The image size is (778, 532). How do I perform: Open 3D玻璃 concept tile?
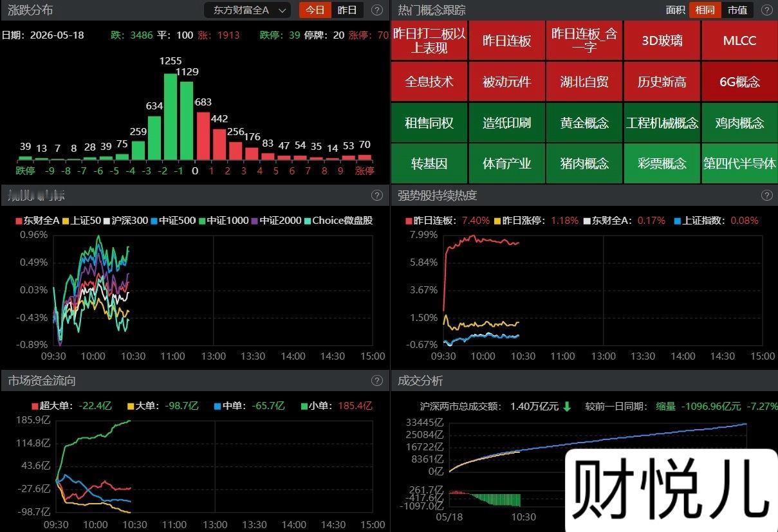pos(662,41)
